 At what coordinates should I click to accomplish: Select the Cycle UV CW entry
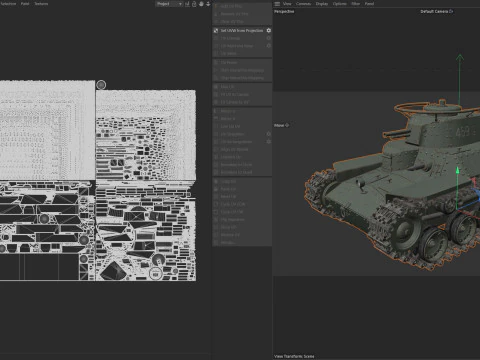[242, 212]
